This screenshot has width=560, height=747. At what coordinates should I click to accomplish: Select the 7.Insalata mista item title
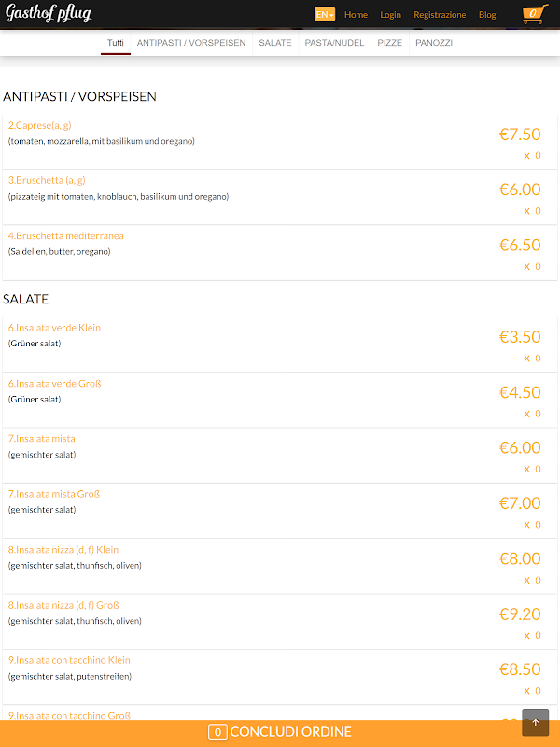42,439
